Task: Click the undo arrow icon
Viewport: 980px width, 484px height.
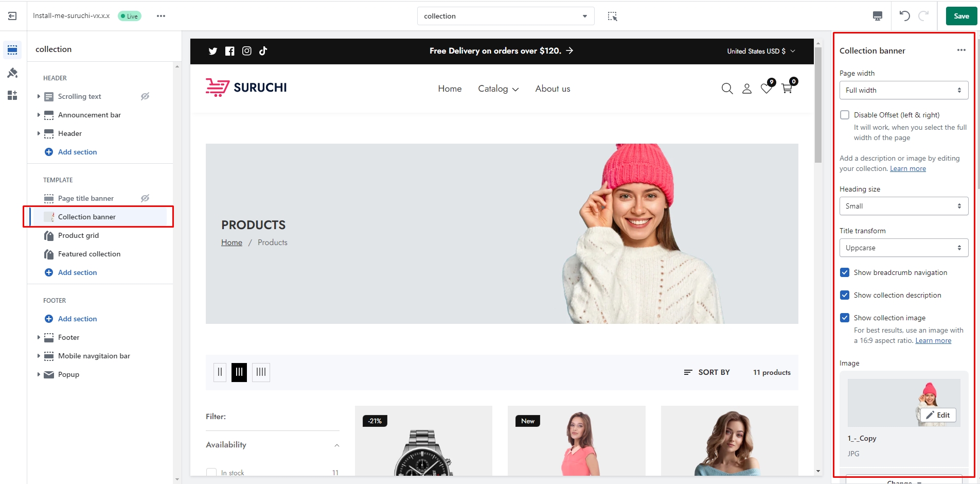Action: pyautogui.click(x=904, y=16)
